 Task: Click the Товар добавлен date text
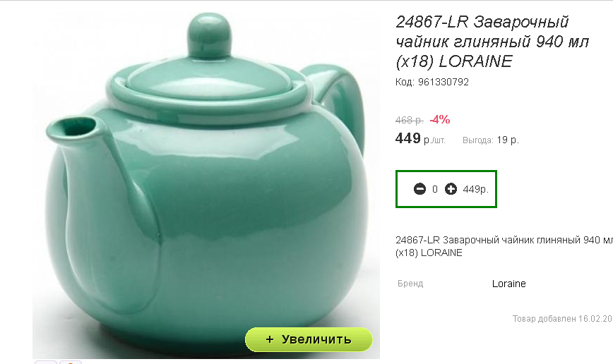[x=563, y=319]
